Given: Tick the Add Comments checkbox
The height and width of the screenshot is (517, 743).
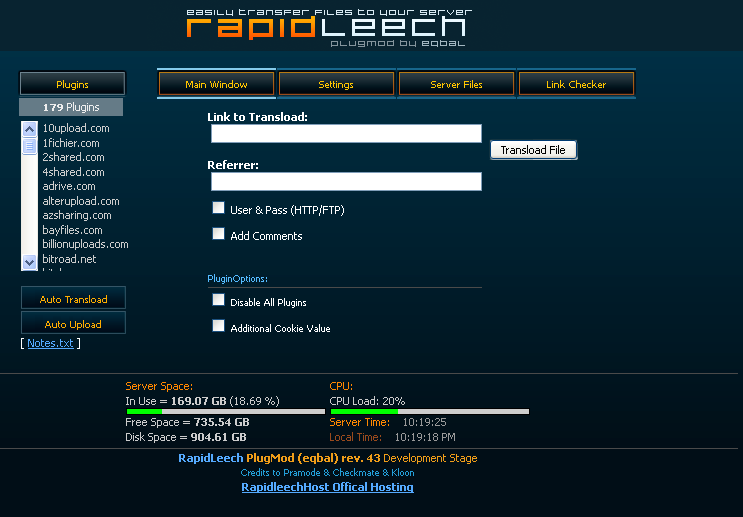Looking at the screenshot, I should click(x=218, y=234).
